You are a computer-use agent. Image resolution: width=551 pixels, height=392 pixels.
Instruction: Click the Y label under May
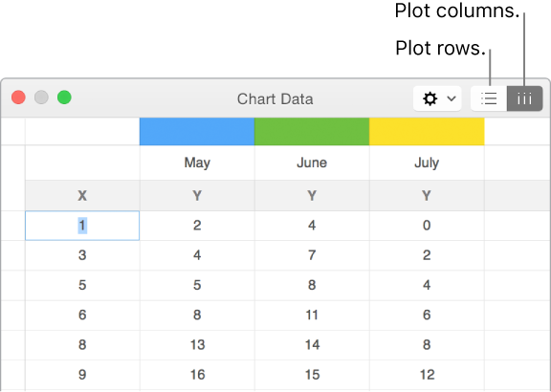click(x=197, y=196)
